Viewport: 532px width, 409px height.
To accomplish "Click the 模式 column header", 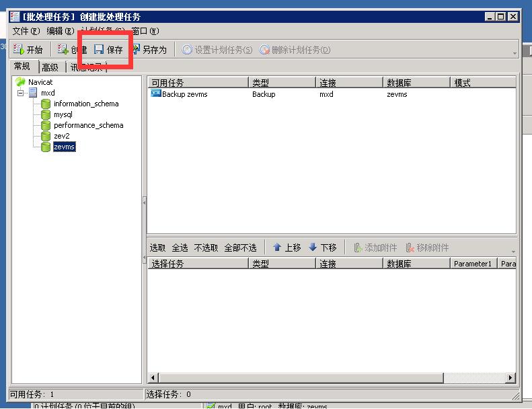I will 483,83.
